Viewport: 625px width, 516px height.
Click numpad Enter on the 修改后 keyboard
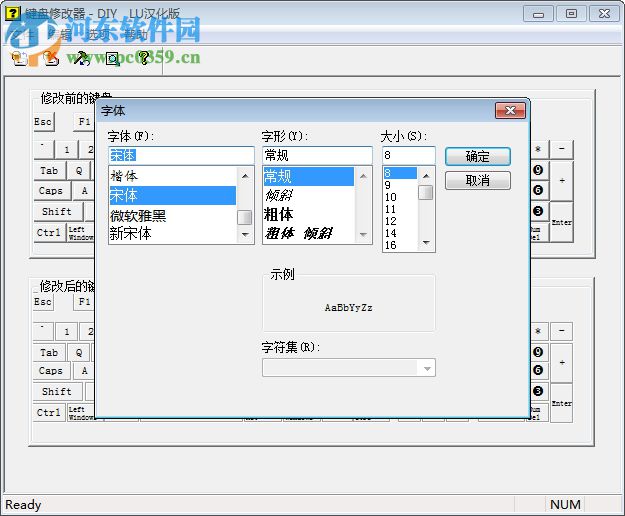562,403
